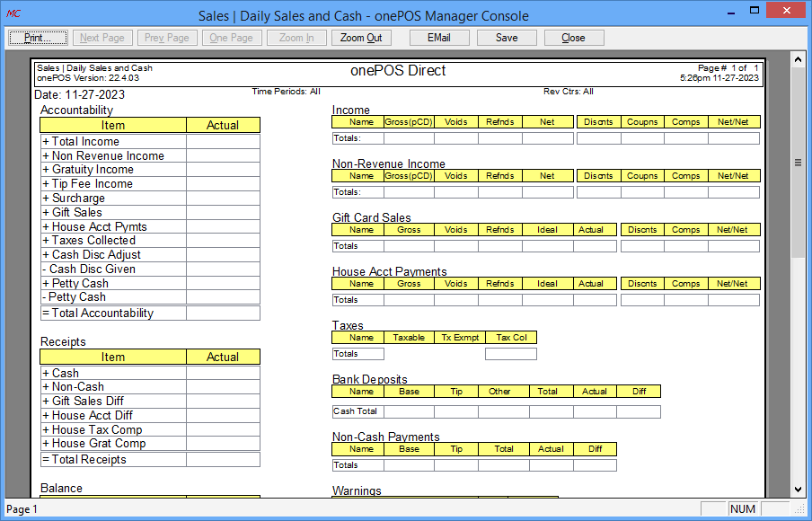Click the disabled Next Page button

click(102, 38)
